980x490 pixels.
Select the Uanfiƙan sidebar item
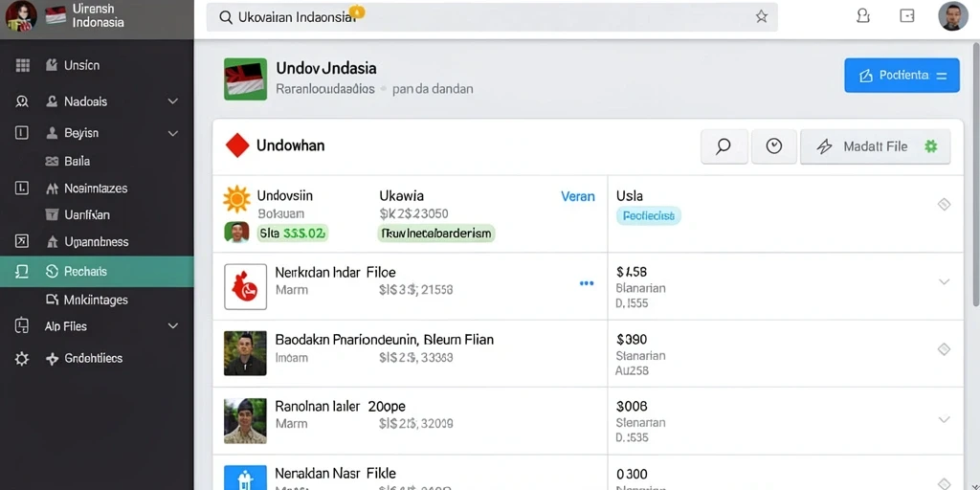coord(78,215)
